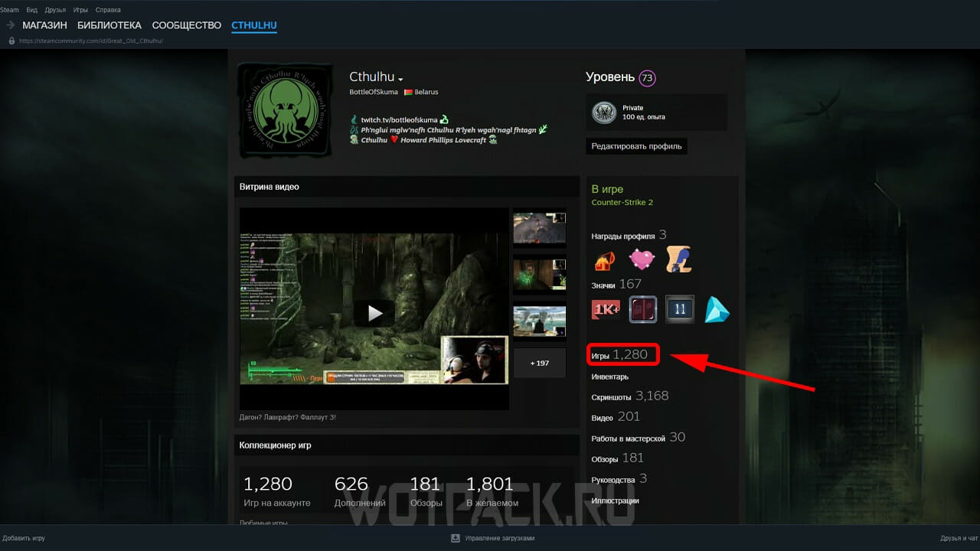980x551 pixels.
Task: Open the Вид menu
Action: point(31,10)
